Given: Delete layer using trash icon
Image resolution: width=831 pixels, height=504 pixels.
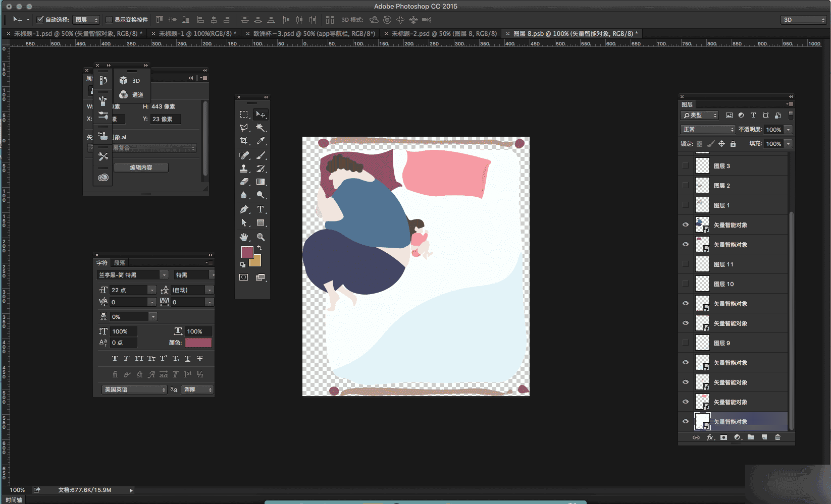Looking at the screenshot, I should pyautogui.click(x=777, y=437).
